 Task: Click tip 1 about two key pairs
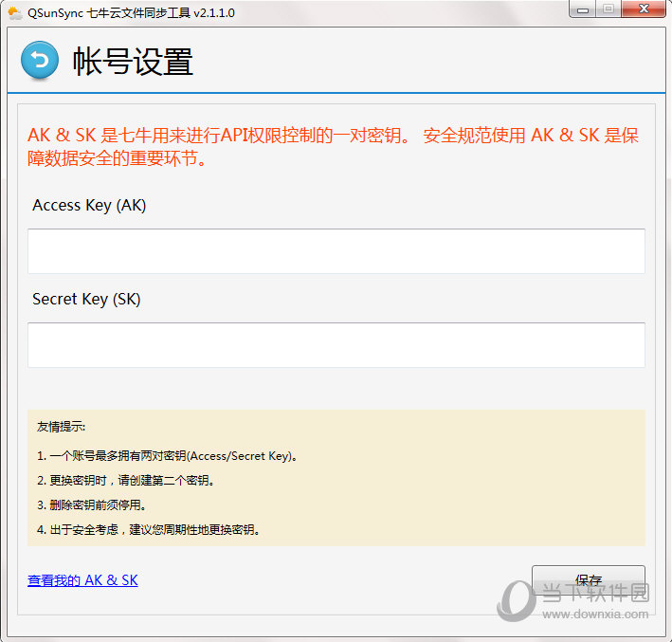tap(167, 456)
